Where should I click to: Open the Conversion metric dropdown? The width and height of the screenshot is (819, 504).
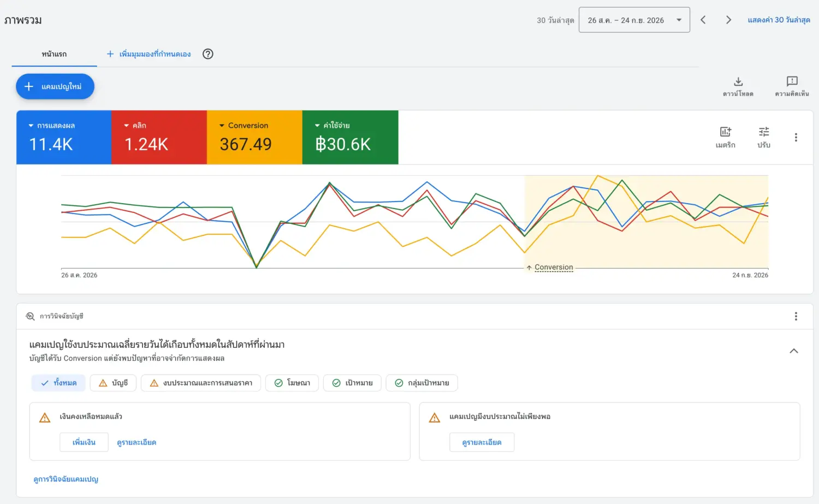click(244, 126)
